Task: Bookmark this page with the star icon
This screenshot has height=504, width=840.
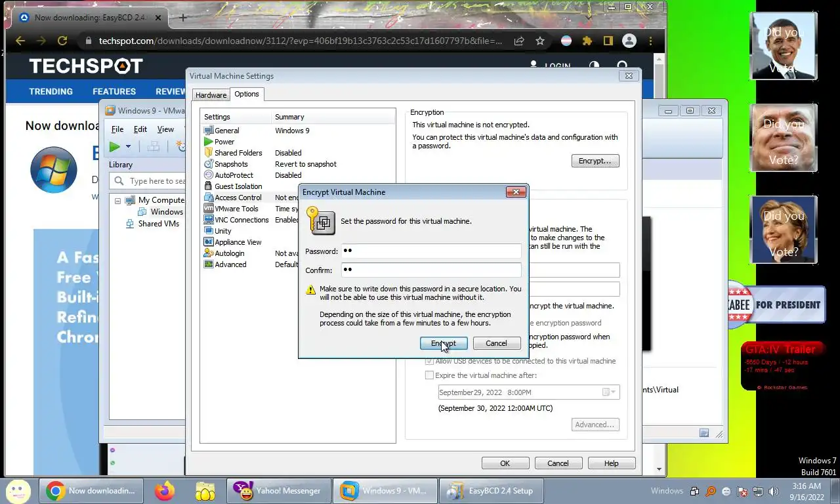Action: [540, 41]
